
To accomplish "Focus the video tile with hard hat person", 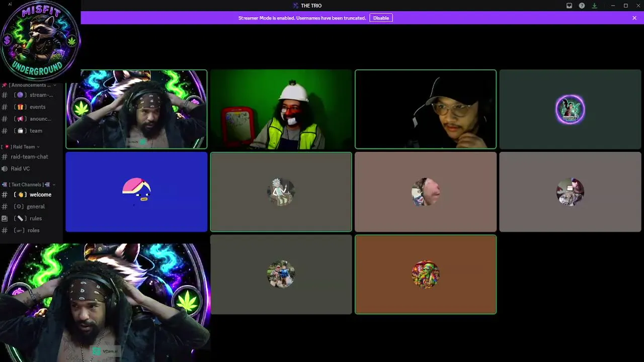I will [x=281, y=109].
